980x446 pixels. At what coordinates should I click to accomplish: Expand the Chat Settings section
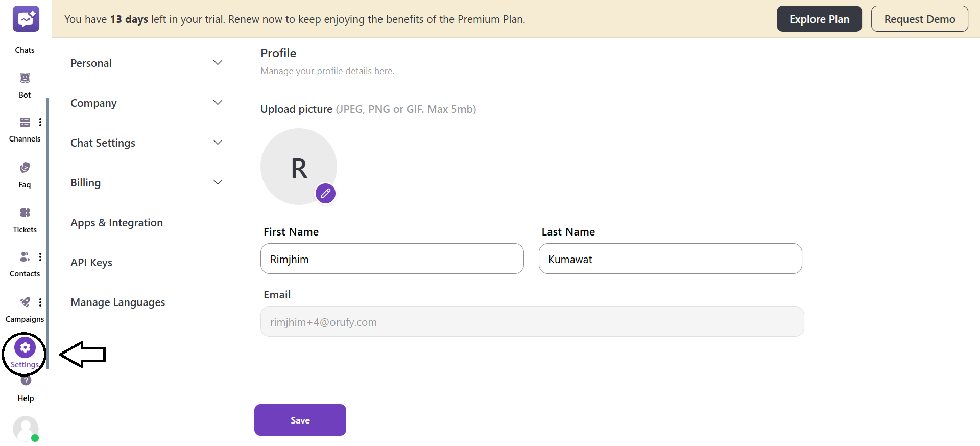pos(218,143)
